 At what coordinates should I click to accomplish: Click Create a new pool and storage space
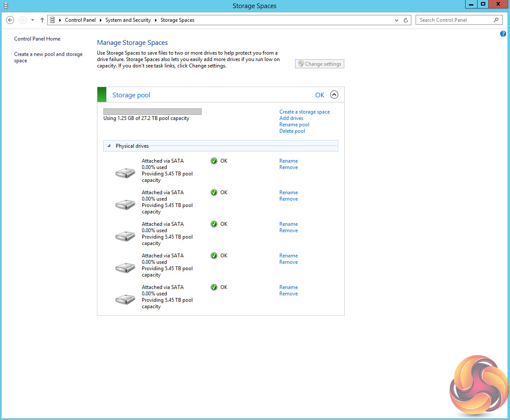coord(48,58)
